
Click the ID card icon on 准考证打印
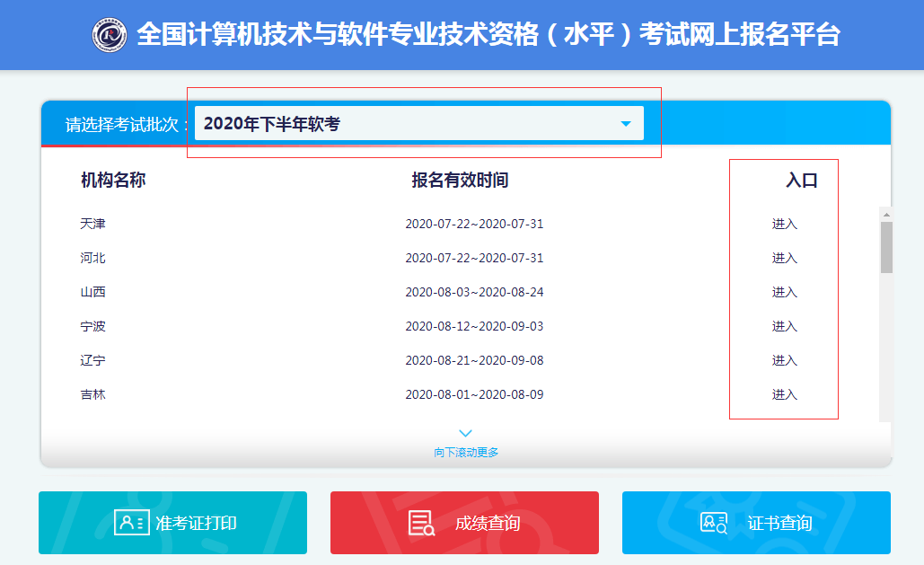[x=131, y=523]
